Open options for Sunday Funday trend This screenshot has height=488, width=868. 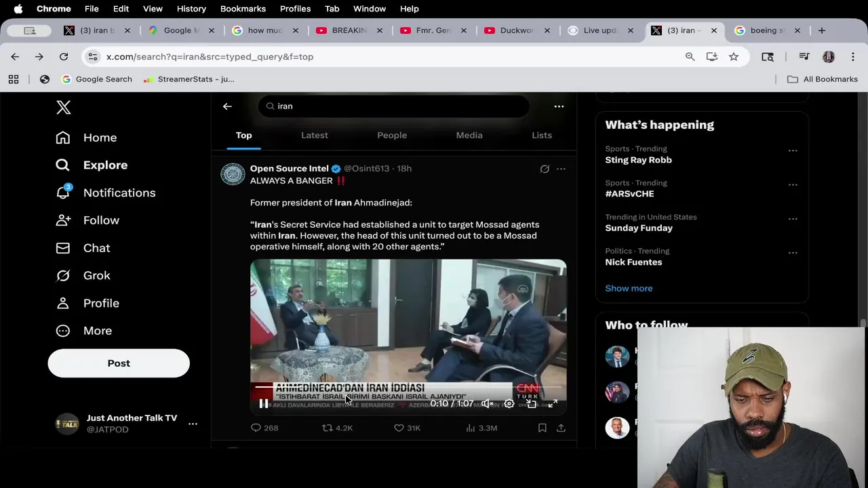[793, 219]
